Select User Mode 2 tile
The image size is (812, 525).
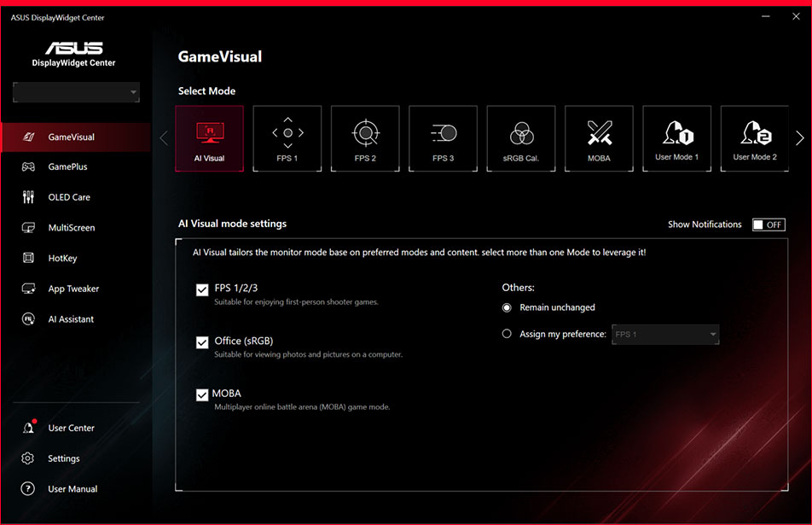coord(755,138)
